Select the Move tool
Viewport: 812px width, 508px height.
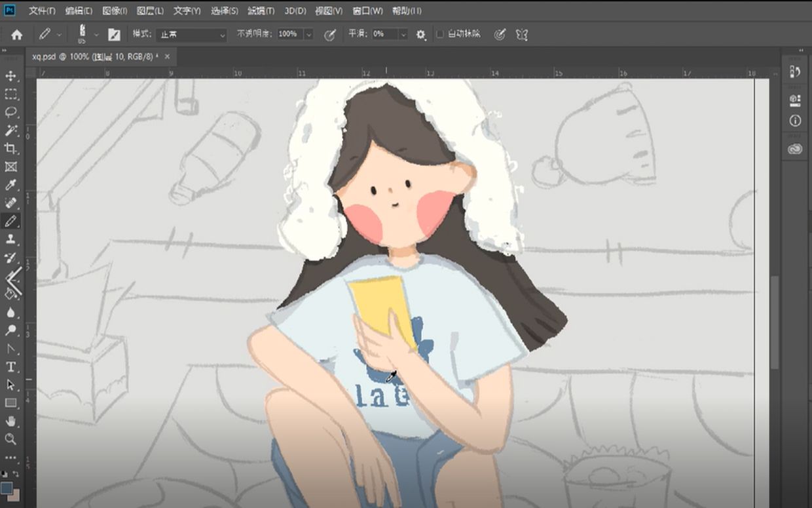[9, 75]
